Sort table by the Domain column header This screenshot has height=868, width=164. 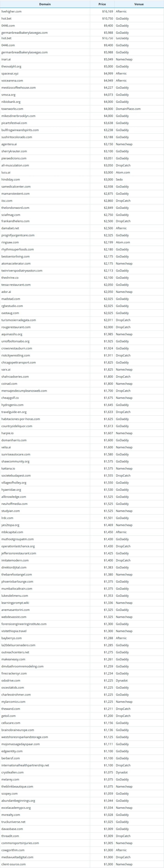pos(45,4)
